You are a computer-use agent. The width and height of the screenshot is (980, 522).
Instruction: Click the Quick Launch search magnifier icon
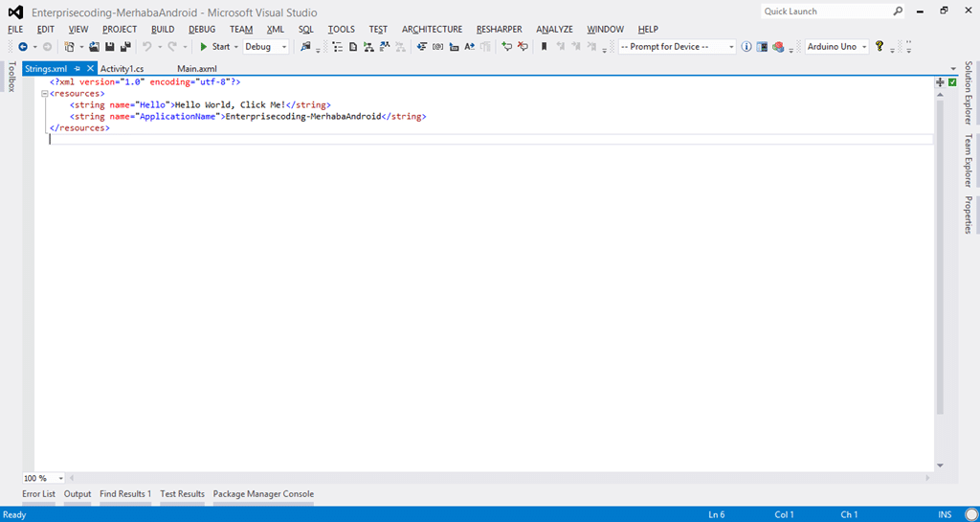click(x=898, y=11)
